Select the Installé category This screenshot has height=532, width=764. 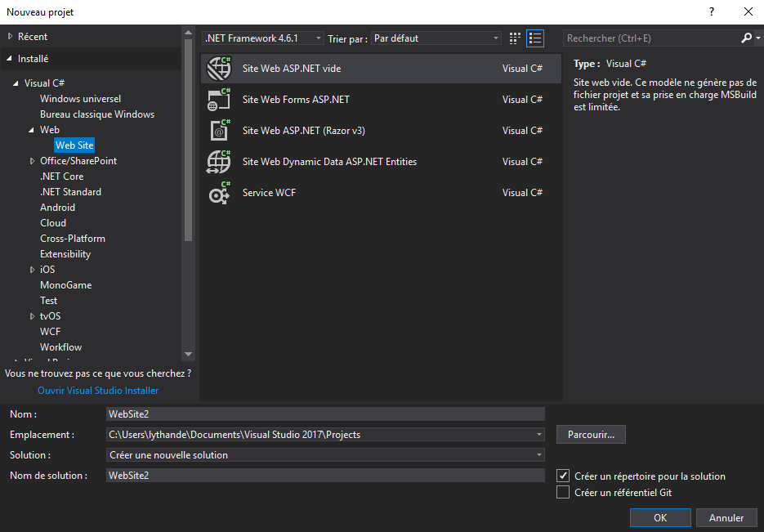click(x=31, y=59)
